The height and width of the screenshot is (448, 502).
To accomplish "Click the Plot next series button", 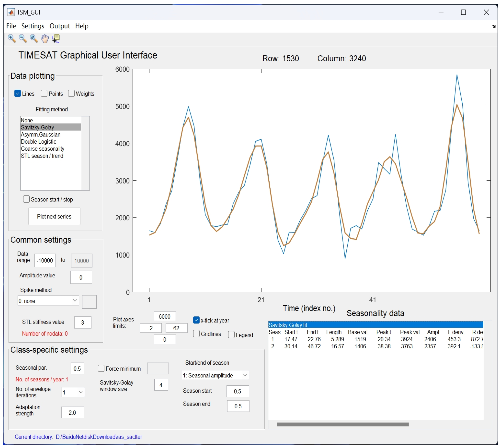I will [x=54, y=216].
